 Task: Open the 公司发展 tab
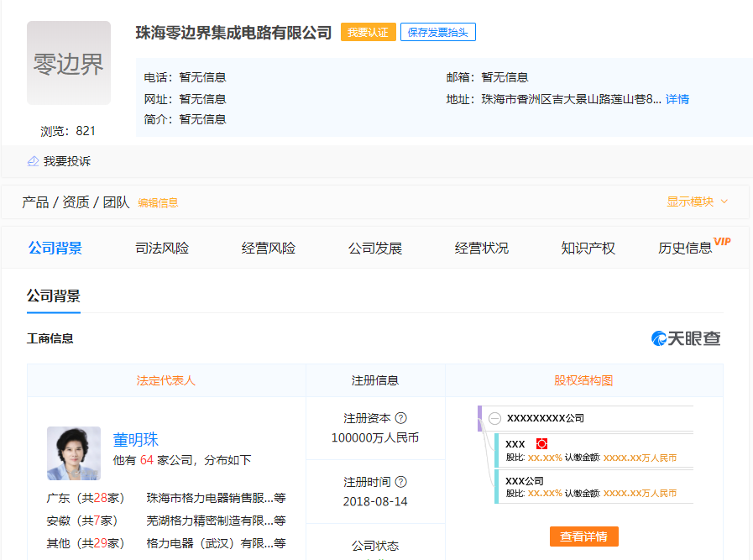click(375, 248)
